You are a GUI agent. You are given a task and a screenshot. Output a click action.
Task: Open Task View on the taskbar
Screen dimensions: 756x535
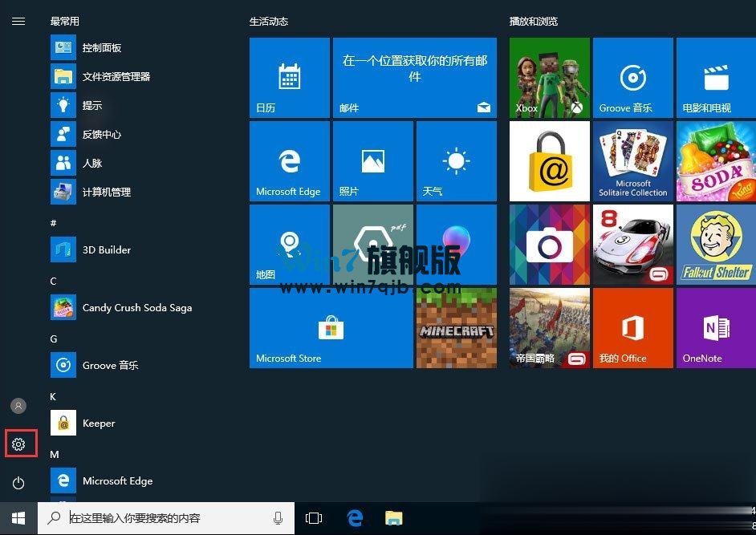314,518
